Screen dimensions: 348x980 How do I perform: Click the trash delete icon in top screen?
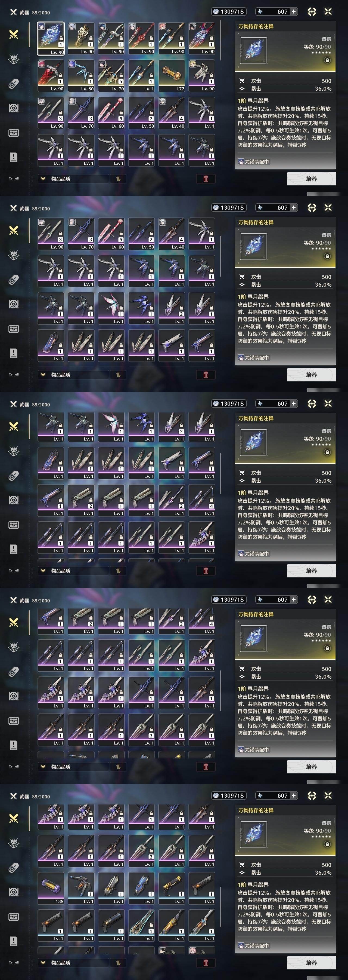point(206,178)
